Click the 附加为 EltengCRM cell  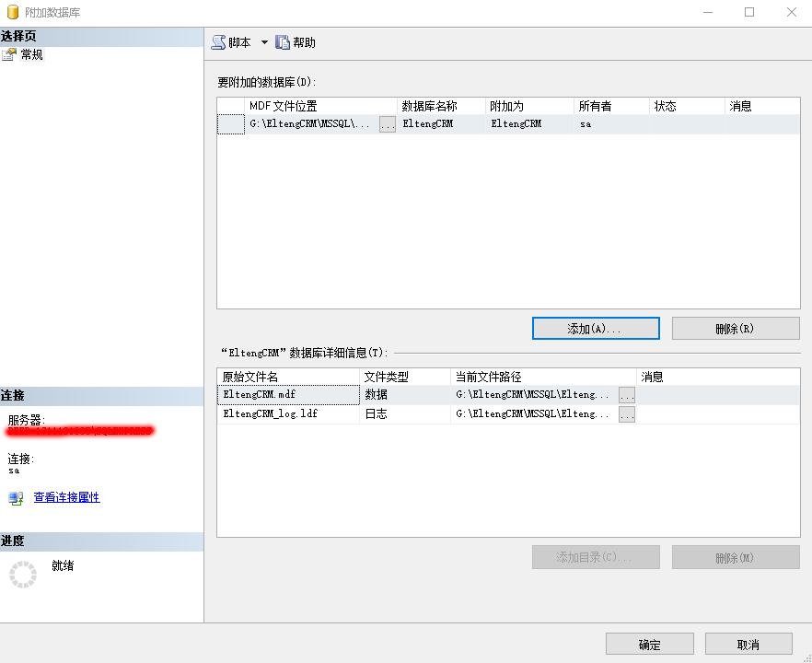click(529, 124)
